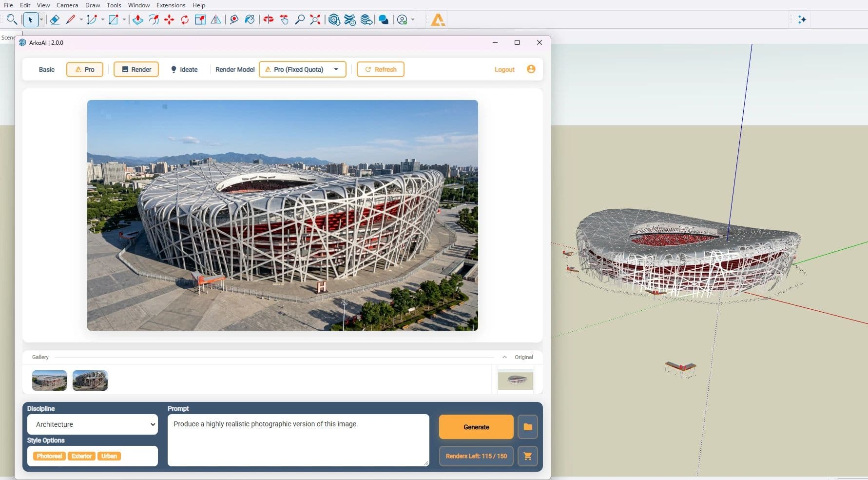Toggle the Exterior style tag

tap(81, 456)
